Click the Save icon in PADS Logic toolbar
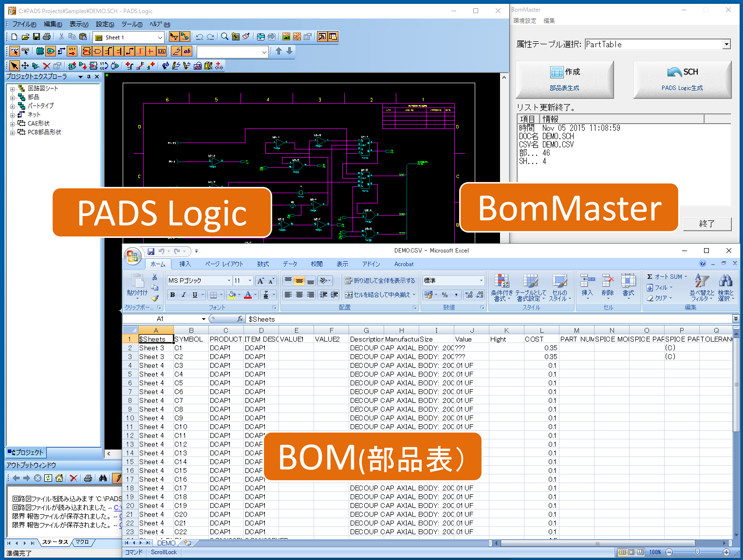743x560 pixels. click(x=36, y=37)
